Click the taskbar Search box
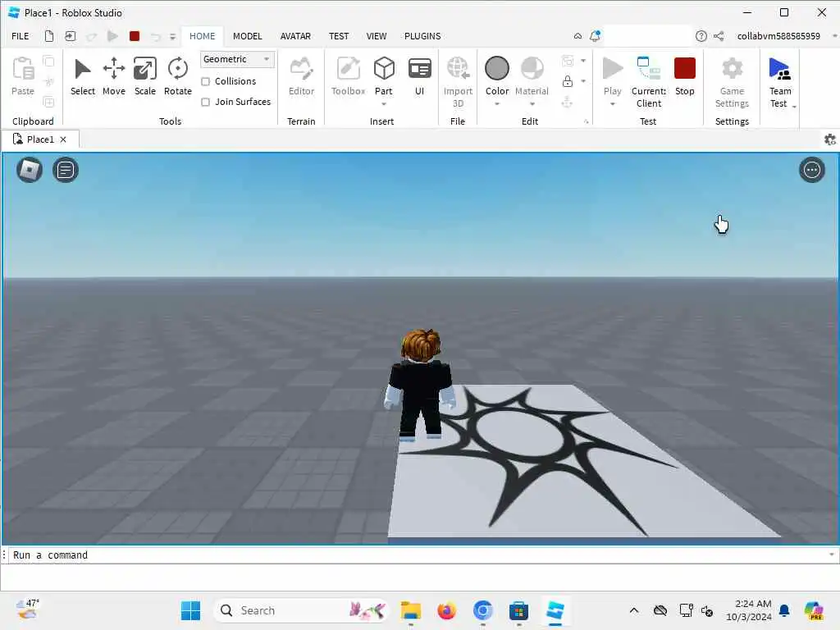 click(x=300, y=610)
